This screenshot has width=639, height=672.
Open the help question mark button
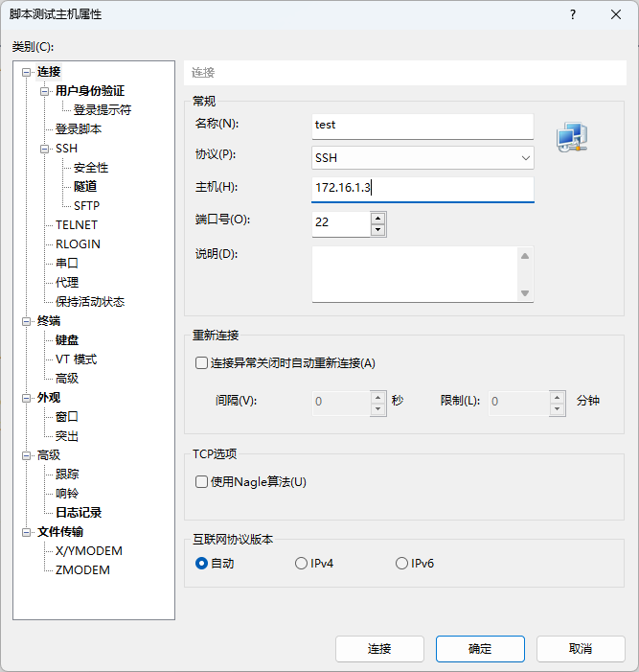click(573, 14)
